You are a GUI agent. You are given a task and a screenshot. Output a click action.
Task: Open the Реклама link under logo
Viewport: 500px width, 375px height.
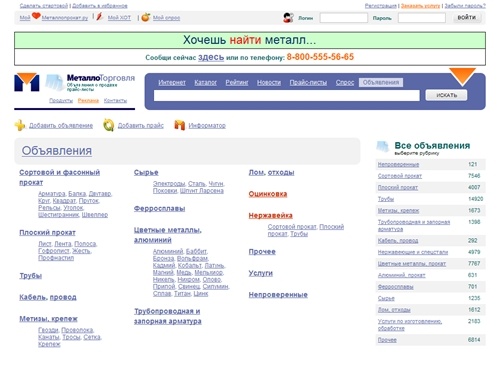click(88, 101)
